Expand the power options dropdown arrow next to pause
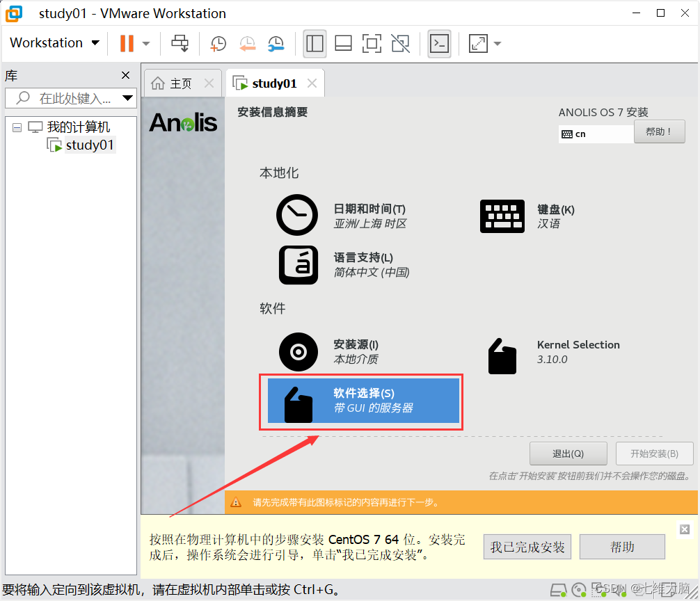 click(146, 44)
